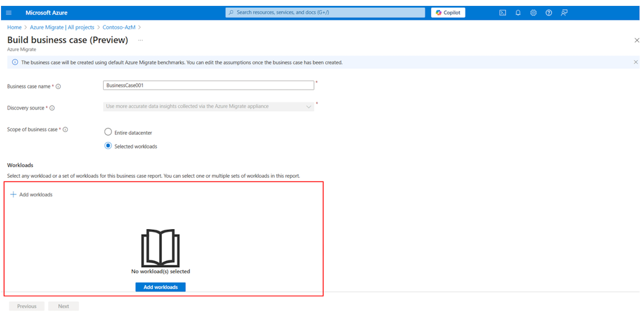Edit the BusinessCase001 name field
644x318 pixels.
(x=208, y=85)
